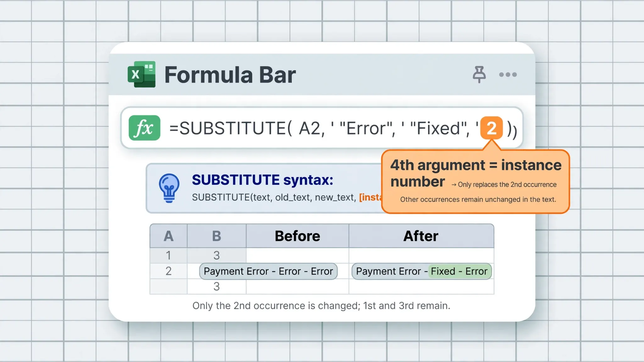
Task: Click value 3 in row 1 column B
Action: [x=217, y=255]
